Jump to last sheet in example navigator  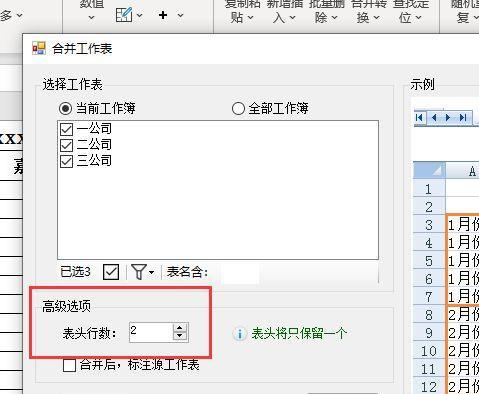(x=463, y=118)
